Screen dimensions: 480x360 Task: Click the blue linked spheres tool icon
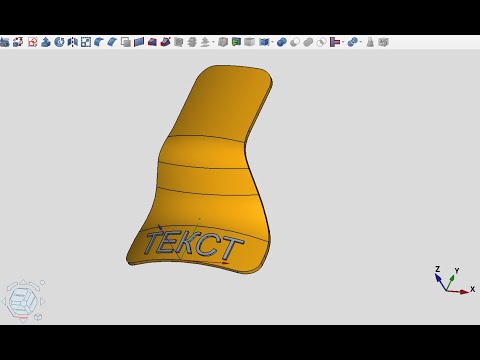[352, 42]
